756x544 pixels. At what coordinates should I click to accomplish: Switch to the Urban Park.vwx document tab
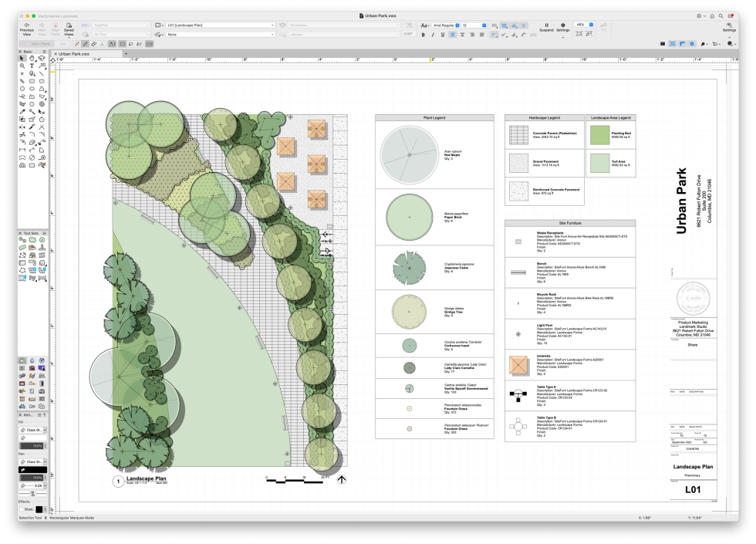73,54
